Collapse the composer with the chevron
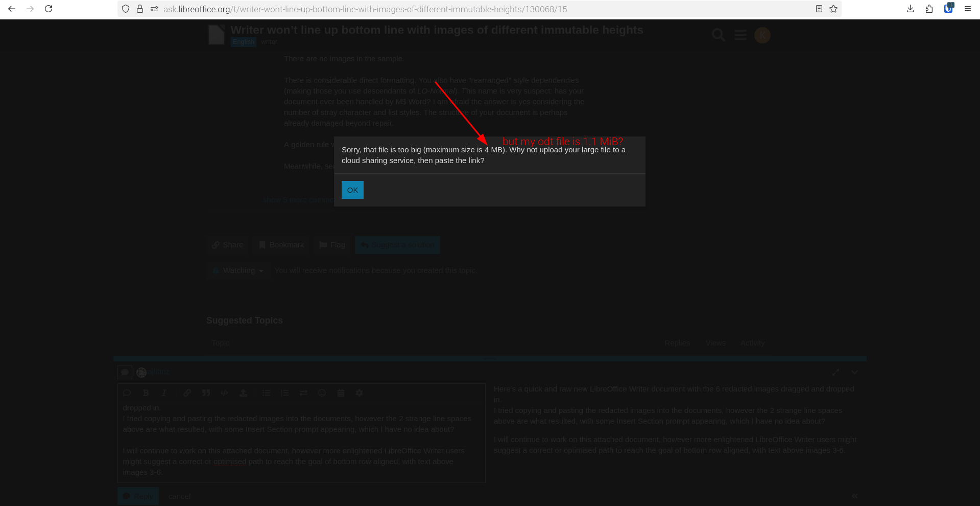980x506 pixels. click(x=854, y=373)
